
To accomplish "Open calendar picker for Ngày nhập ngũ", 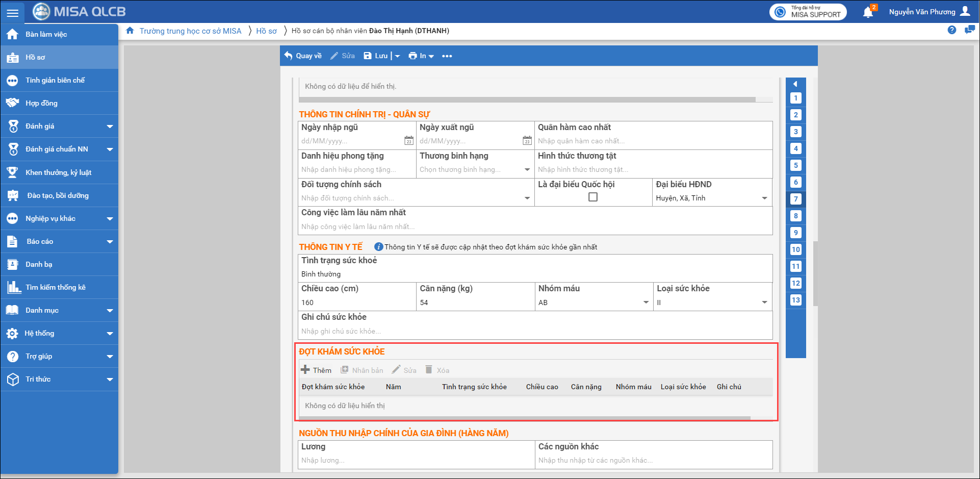I will (409, 141).
